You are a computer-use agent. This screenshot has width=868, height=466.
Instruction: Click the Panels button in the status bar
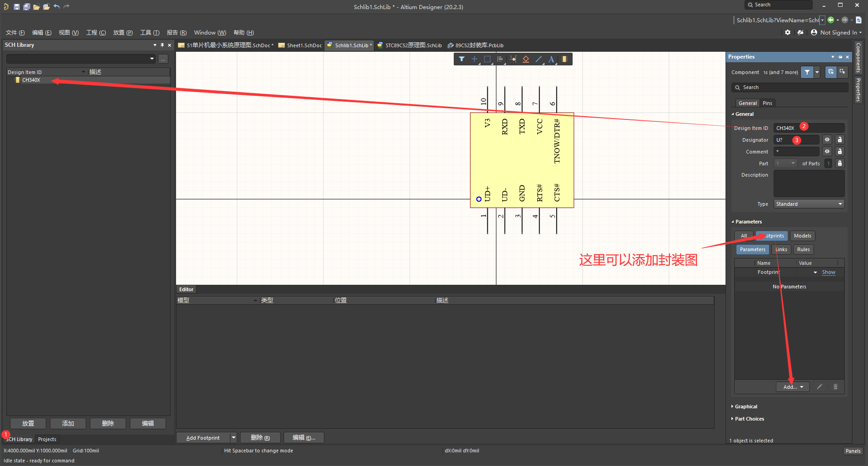click(853, 451)
